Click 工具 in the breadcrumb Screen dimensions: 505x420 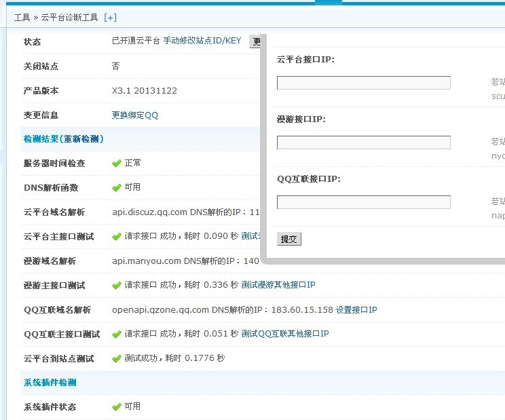tap(22, 18)
